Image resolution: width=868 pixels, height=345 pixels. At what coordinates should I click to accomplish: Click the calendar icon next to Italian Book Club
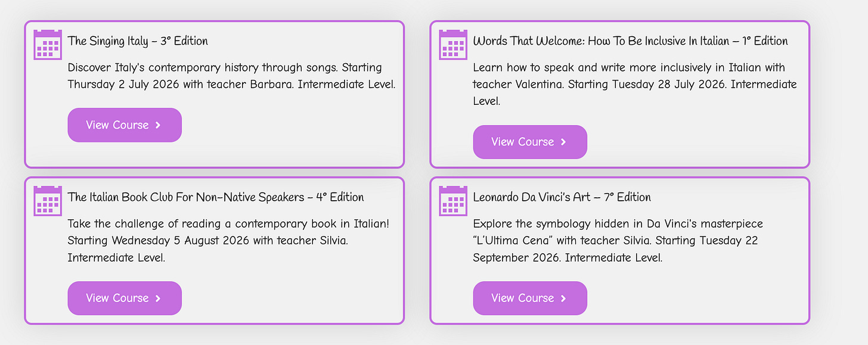[48, 201]
